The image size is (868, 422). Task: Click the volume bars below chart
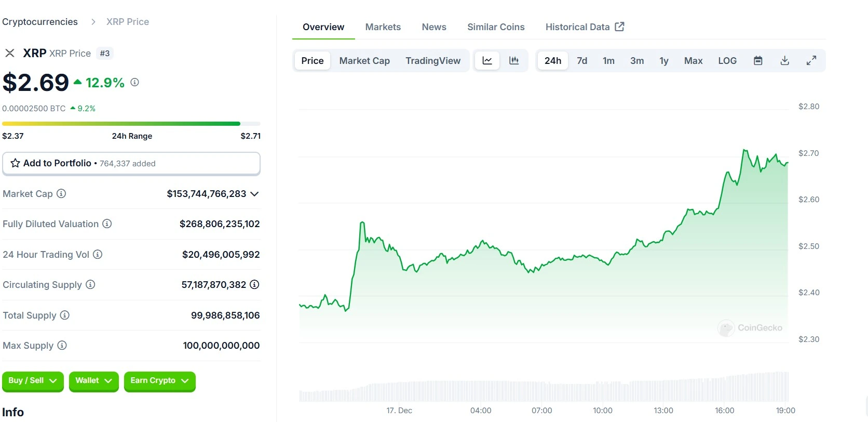click(x=544, y=387)
